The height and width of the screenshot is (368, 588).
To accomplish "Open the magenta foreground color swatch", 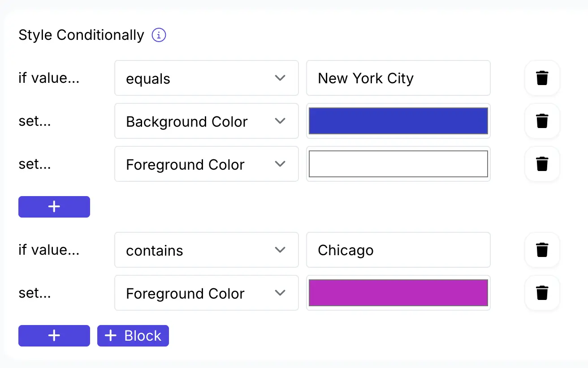I will [398, 293].
